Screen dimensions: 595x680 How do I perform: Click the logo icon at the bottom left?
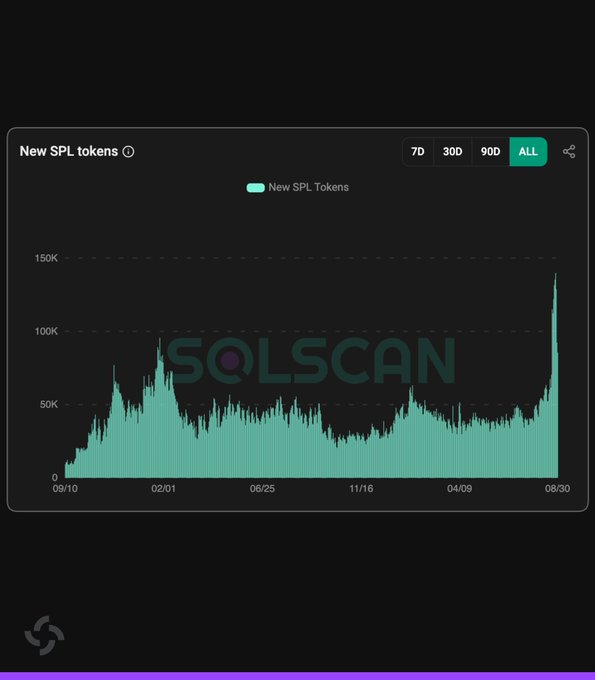(44, 635)
